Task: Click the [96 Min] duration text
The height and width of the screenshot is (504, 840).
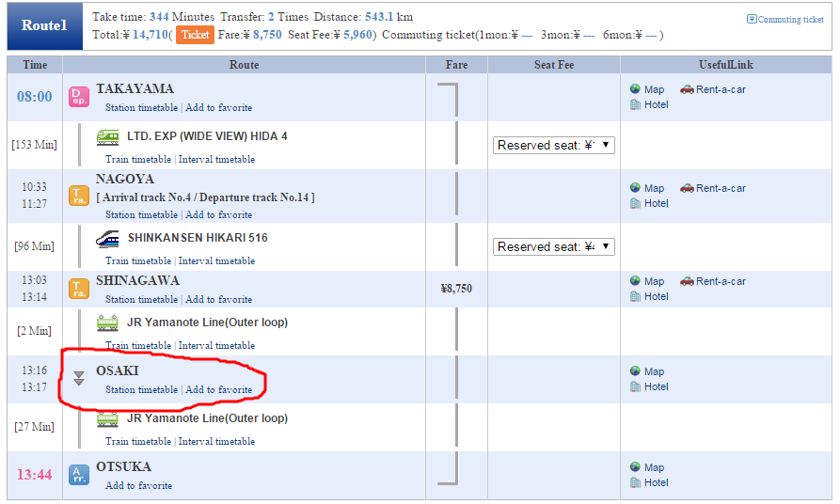Action: coord(34,246)
